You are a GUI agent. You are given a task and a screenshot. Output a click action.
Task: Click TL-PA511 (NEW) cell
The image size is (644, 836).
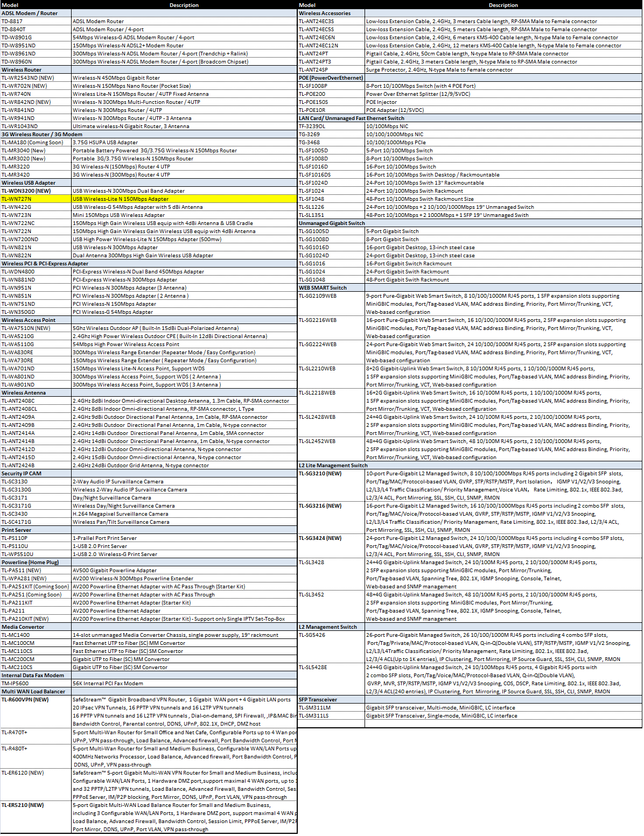click(x=36, y=571)
